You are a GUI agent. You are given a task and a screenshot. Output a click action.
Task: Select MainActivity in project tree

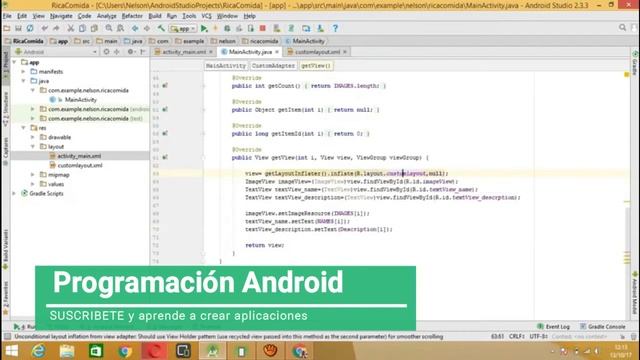pyautogui.click(x=80, y=100)
